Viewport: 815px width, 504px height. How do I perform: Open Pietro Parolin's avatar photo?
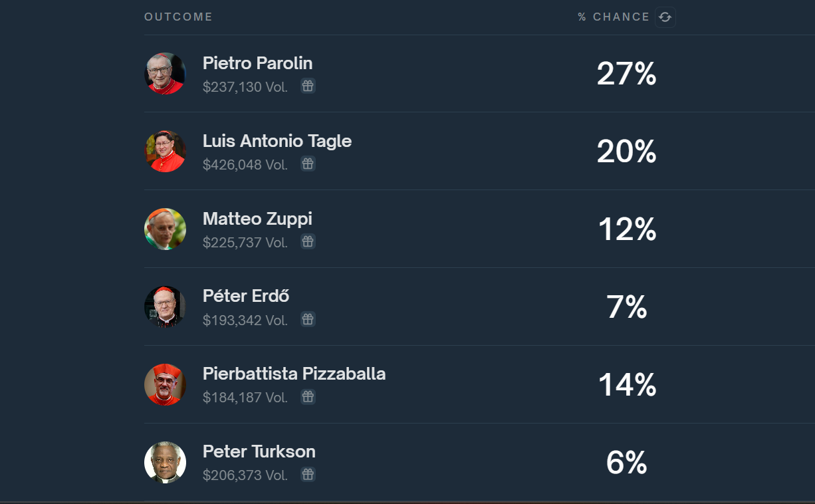165,73
